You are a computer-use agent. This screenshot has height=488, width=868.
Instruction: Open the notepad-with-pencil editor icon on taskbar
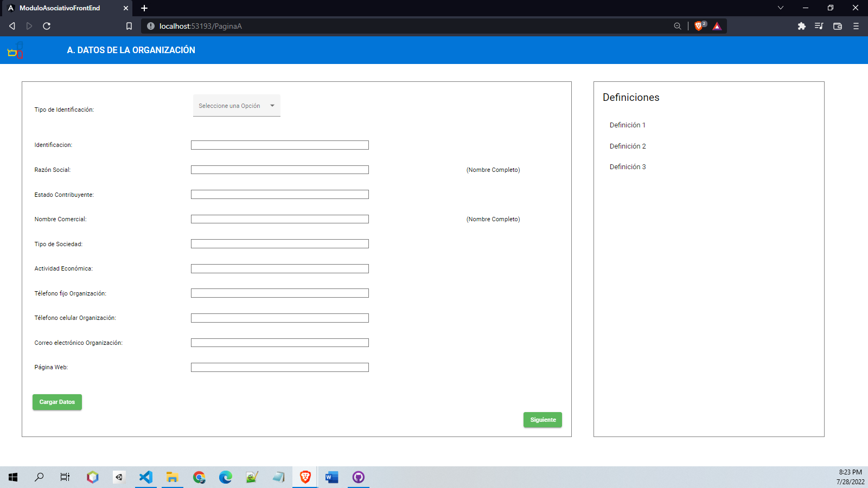(x=252, y=477)
